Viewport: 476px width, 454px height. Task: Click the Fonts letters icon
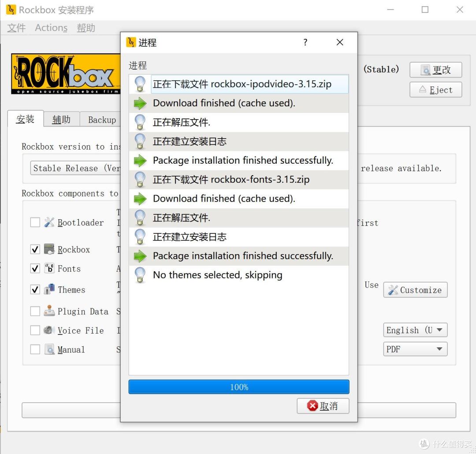pos(48,268)
